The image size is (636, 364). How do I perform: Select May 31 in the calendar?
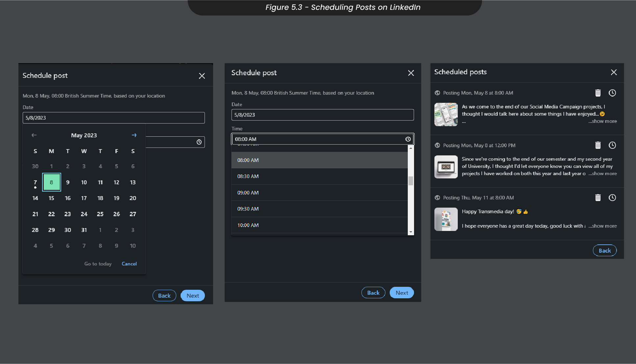[84, 230]
